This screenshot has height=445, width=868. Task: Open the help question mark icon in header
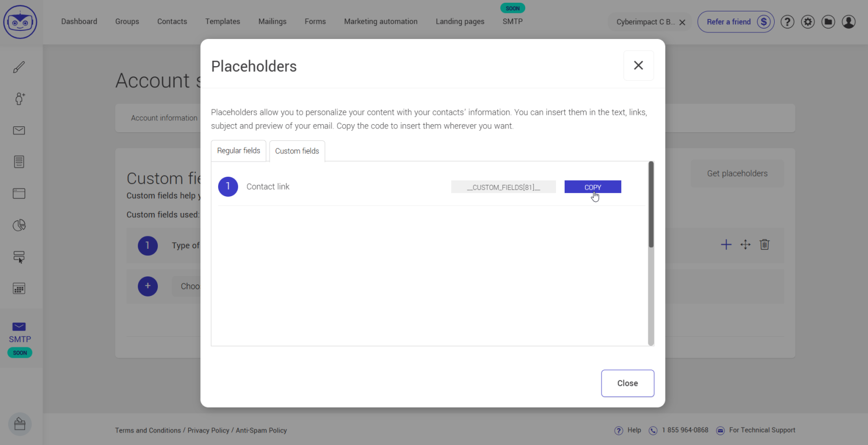(787, 22)
